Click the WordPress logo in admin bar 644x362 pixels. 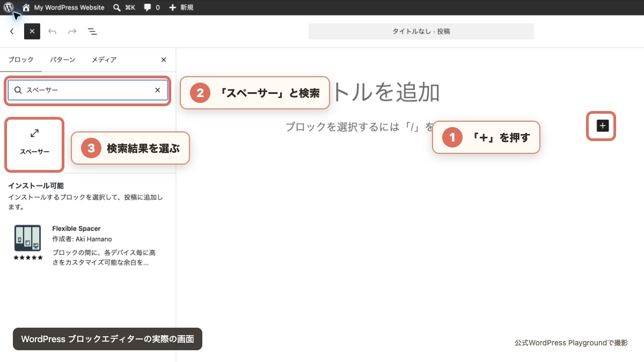(x=9, y=8)
